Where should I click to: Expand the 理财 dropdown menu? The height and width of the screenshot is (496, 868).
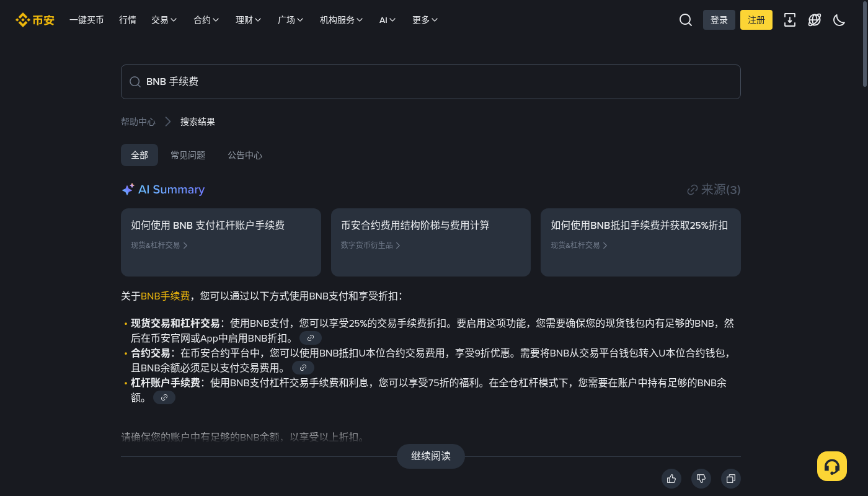[x=249, y=20]
